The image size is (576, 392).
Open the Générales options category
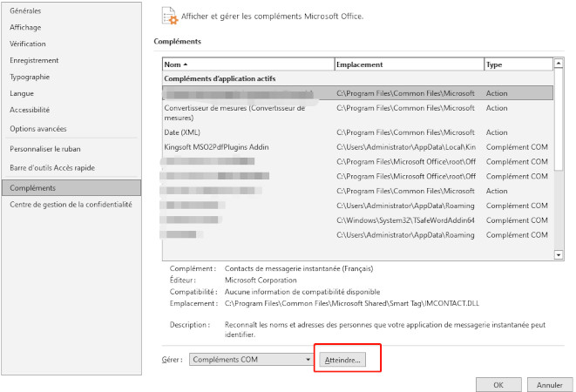coord(25,11)
